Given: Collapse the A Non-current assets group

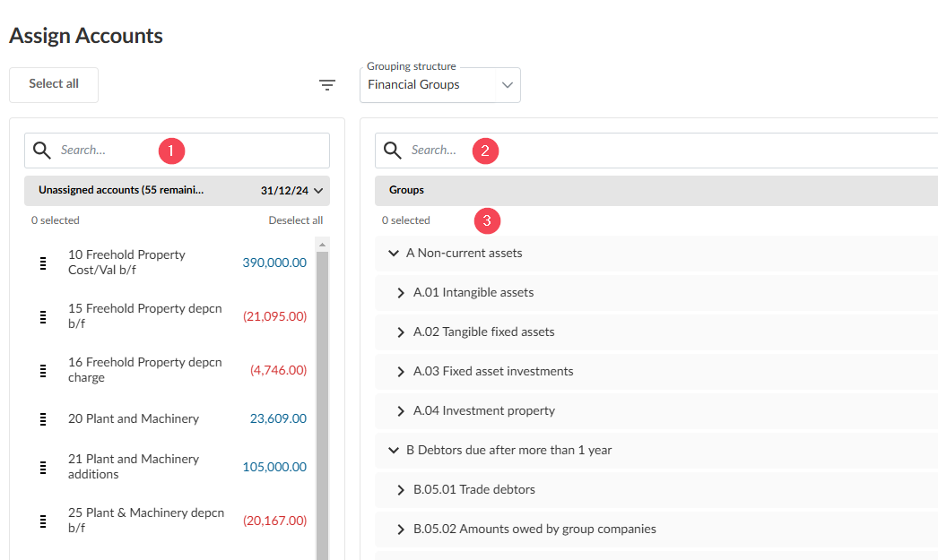Looking at the screenshot, I should (393, 254).
